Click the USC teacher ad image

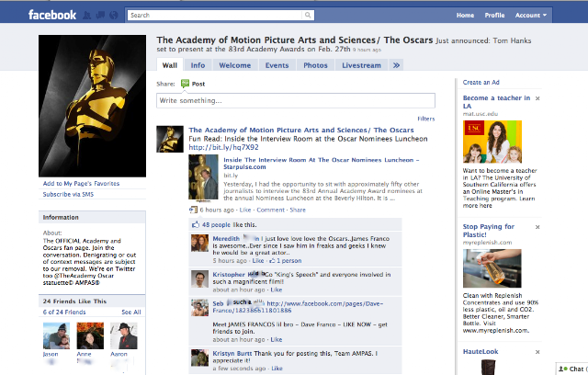[x=492, y=142]
